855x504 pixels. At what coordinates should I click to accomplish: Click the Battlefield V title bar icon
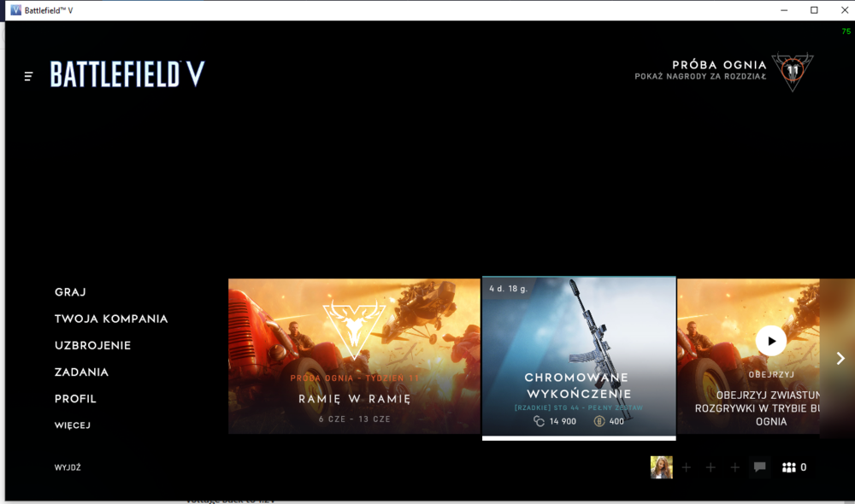(15, 10)
